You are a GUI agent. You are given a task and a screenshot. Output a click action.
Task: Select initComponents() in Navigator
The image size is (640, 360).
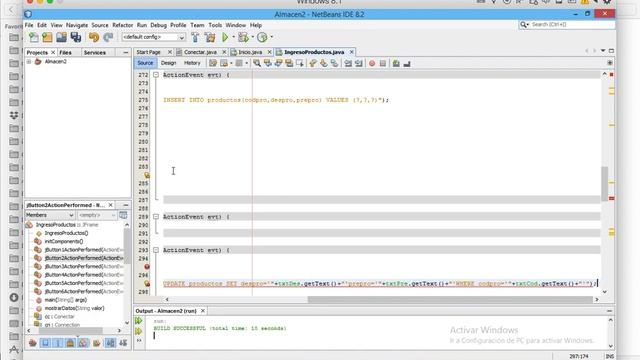(x=63, y=242)
